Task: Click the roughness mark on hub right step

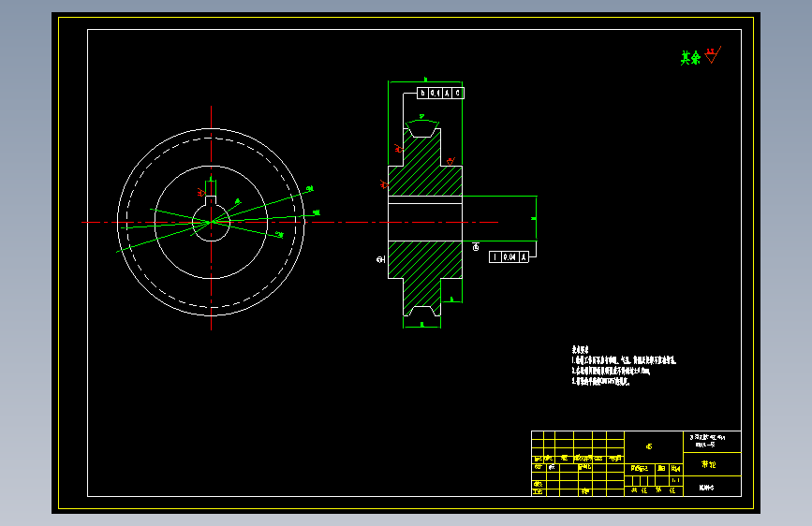Action: tap(450, 162)
